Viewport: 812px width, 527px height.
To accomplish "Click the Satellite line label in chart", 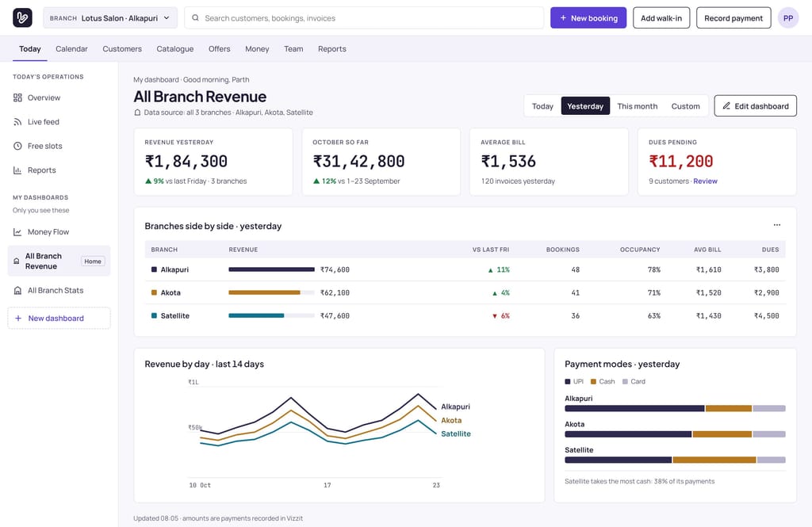I will [456, 433].
